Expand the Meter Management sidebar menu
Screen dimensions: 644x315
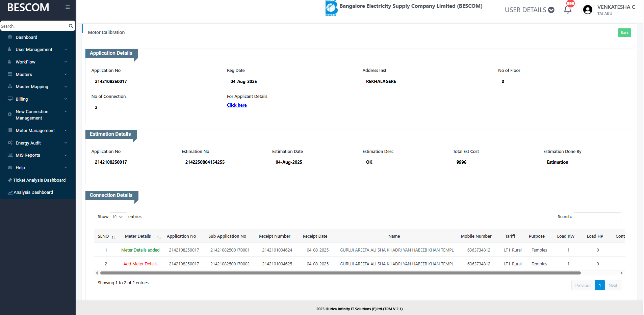[x=35, y=131]
